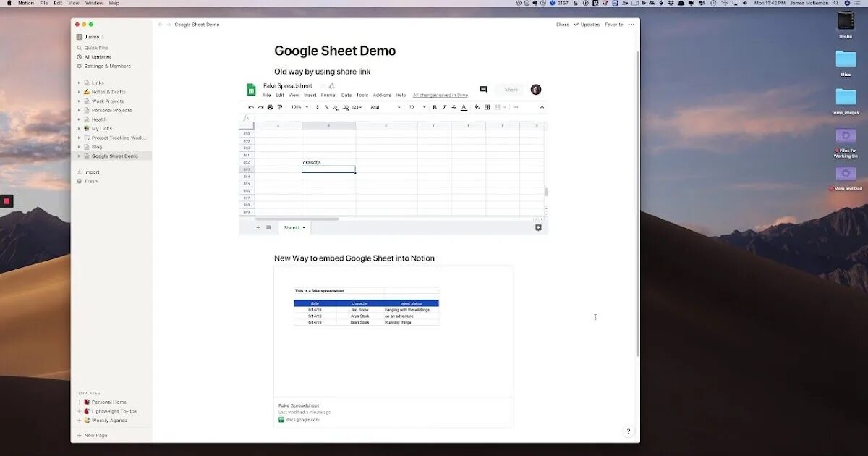
Task: Open the Blog page in sidebar
Action: [97, 147]
